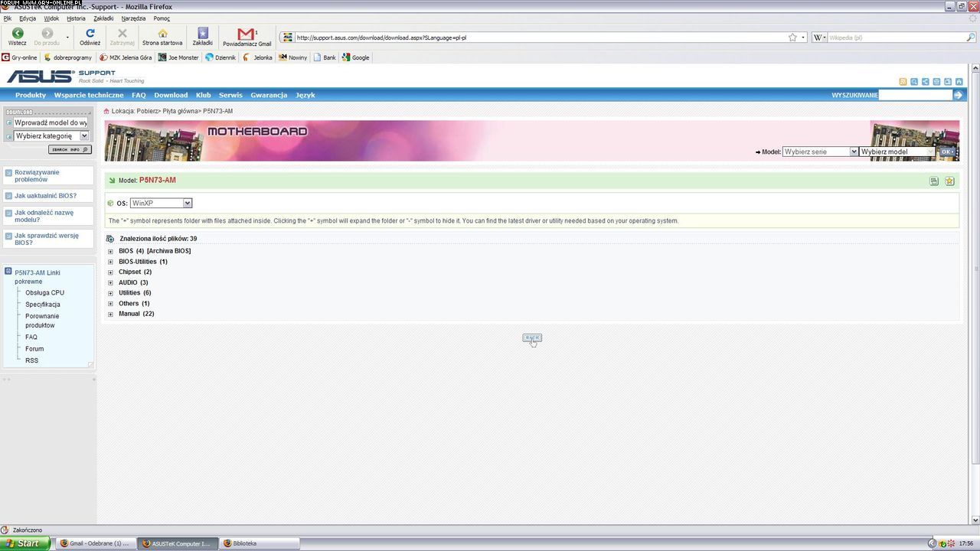980x551 pixels.
Task: Open Jak uaktualnić BIOS? link
Action: pyautogui.click(x=45, y=196)
